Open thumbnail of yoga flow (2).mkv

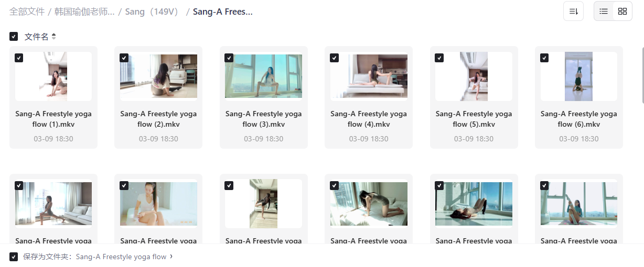click(158, 76)
